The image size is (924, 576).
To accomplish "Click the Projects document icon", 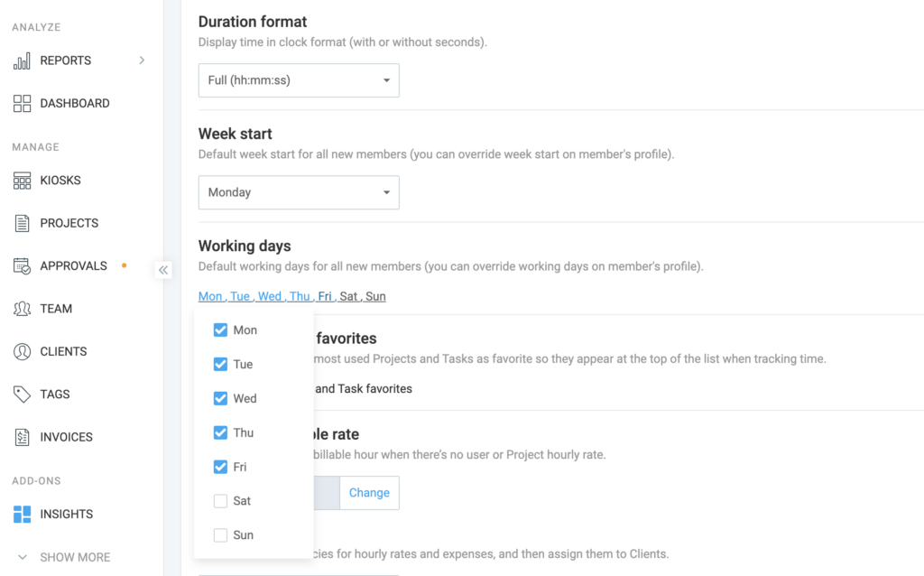I will point(23,223).
